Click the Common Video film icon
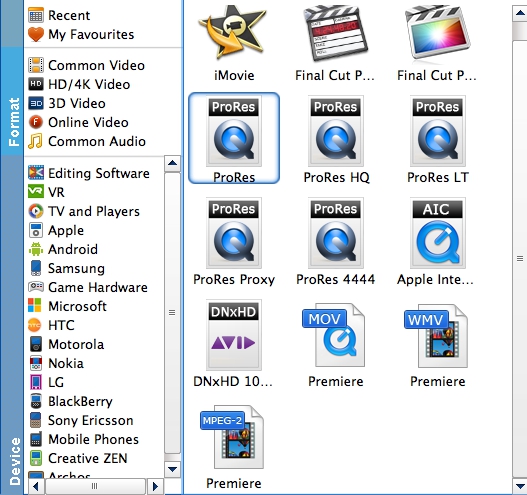Viewport: 527px width, 495px height. [36, 65]
